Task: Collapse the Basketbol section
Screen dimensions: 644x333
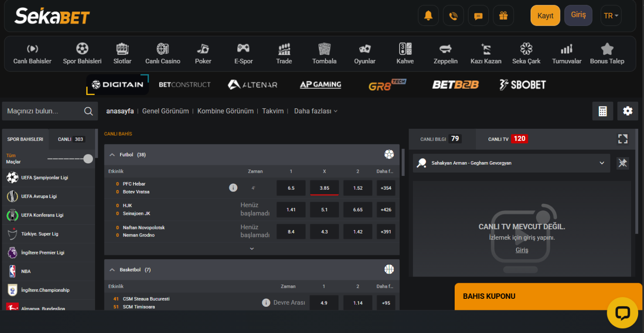Action: [x=112, y=270]
